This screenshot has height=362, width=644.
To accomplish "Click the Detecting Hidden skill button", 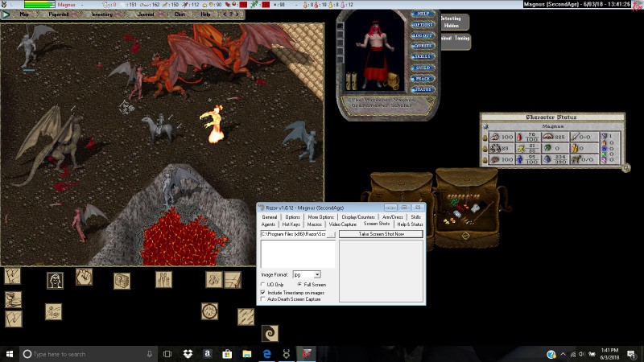I will (454, 23).
